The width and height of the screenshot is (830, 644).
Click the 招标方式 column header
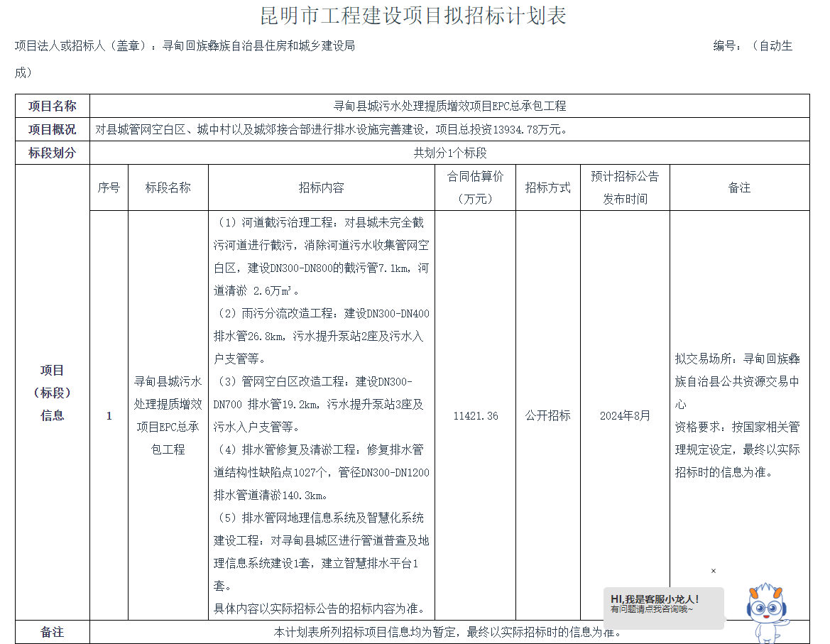[548, 188]
